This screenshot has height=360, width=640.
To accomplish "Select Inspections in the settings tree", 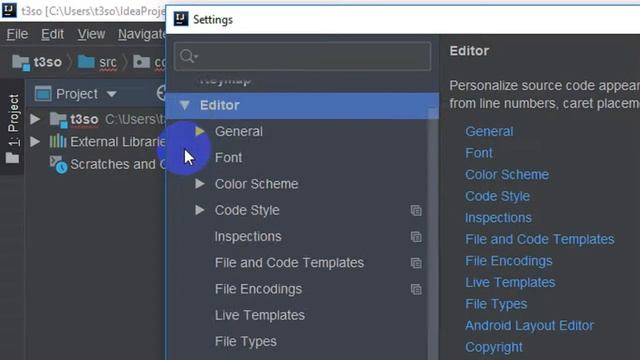I will [x=248, y=236].
